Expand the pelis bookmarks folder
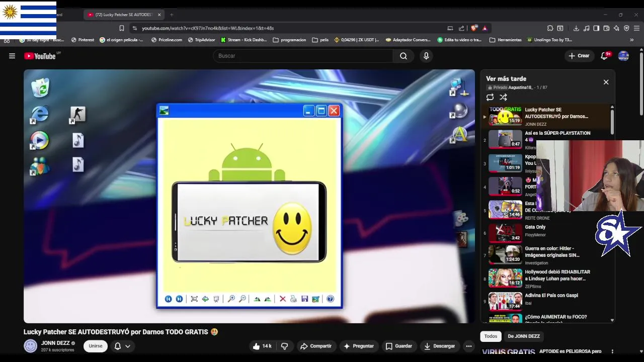This screenshot has width=644, height=362. (x=320, y=40)
